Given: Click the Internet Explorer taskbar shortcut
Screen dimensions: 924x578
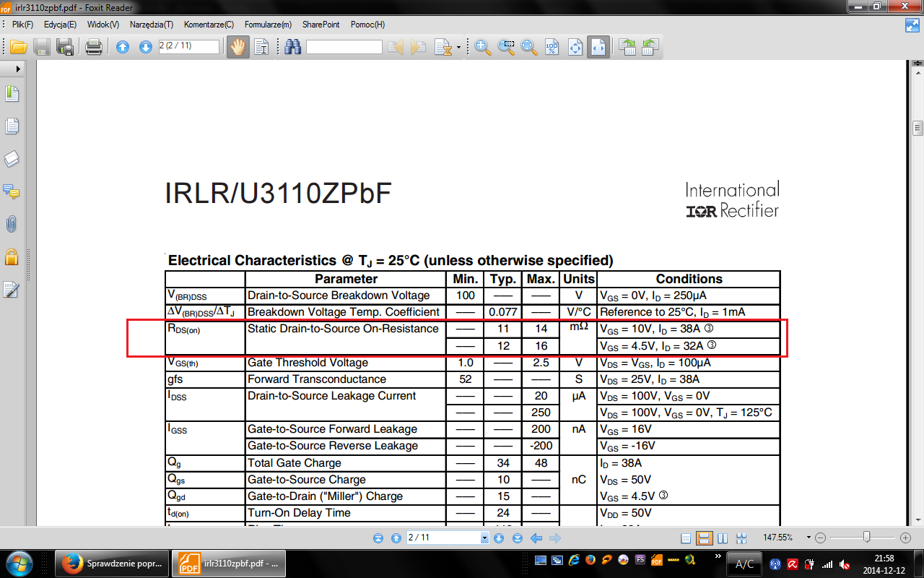Looking at the screenshot, I should 574,560.
